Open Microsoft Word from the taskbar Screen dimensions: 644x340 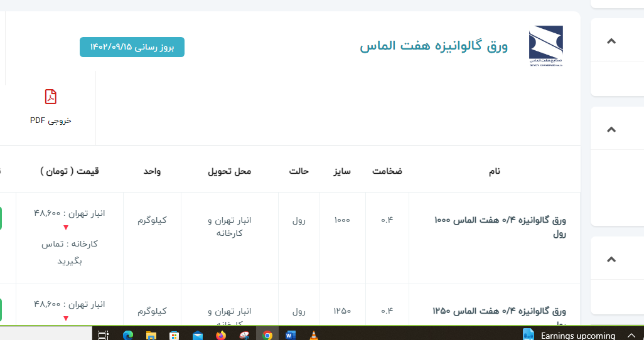290,335
